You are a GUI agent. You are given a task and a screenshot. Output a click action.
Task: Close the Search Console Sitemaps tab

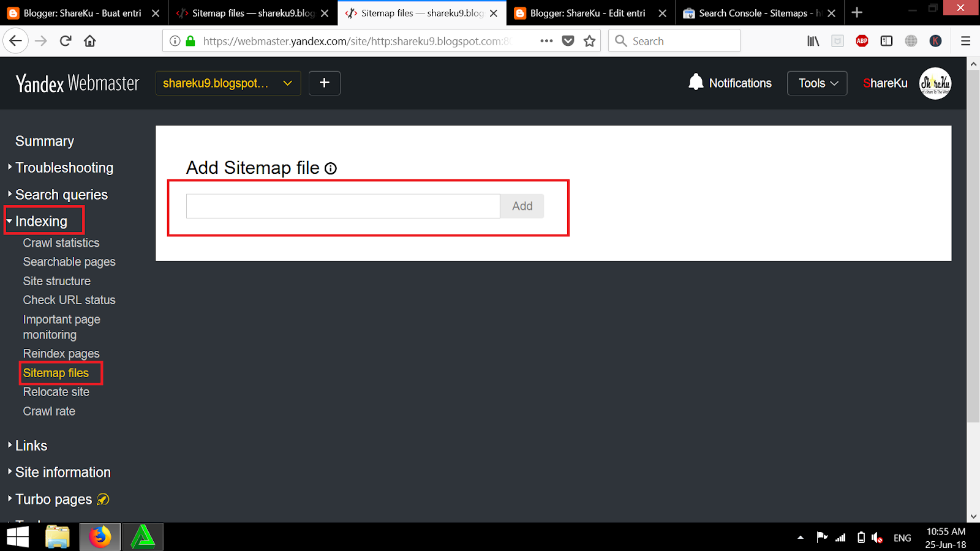coord(831,13)
